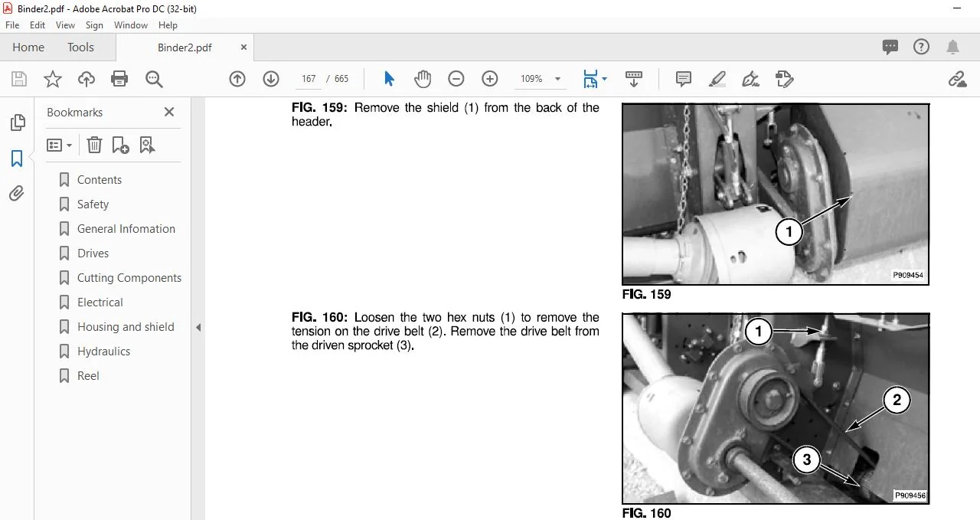980x520 pixels.
Task: Click the FIG. 160 photo
Action: click(776, 408)
